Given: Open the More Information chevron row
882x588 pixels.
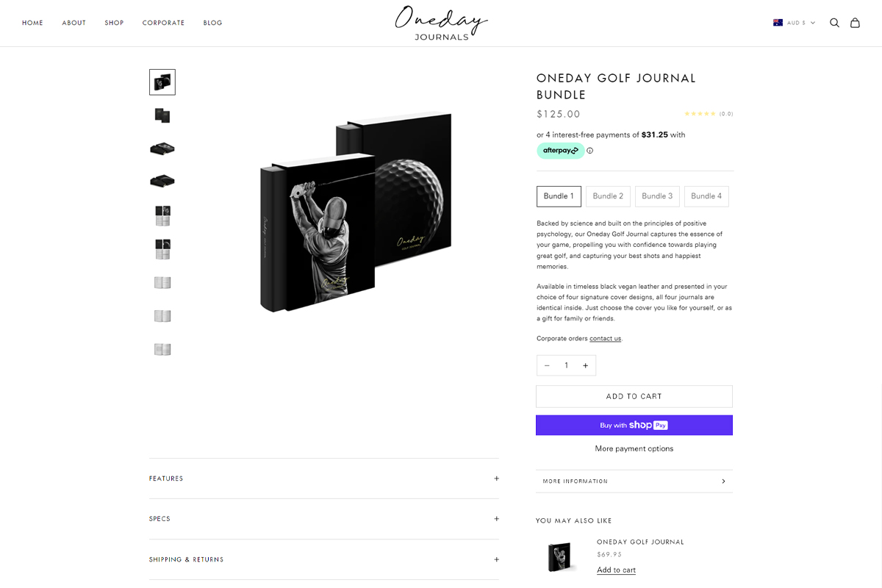Looking at the screenshot, I should click(634, 481).
